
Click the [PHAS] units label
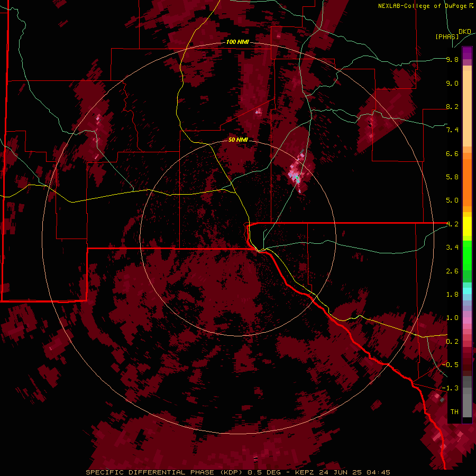447,36
